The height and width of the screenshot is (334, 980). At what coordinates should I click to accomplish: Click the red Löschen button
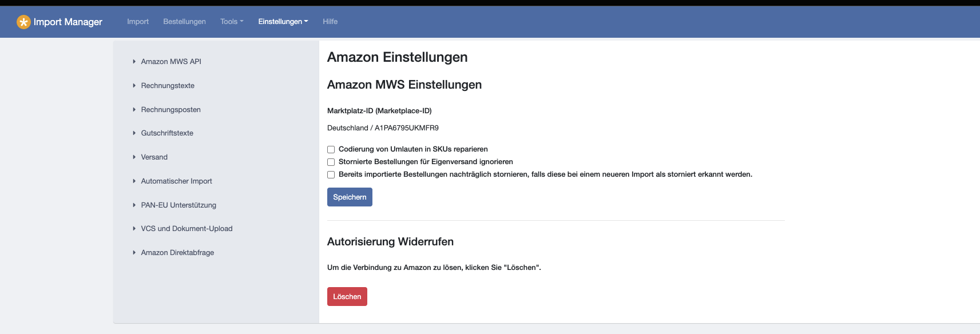point(347,296)
